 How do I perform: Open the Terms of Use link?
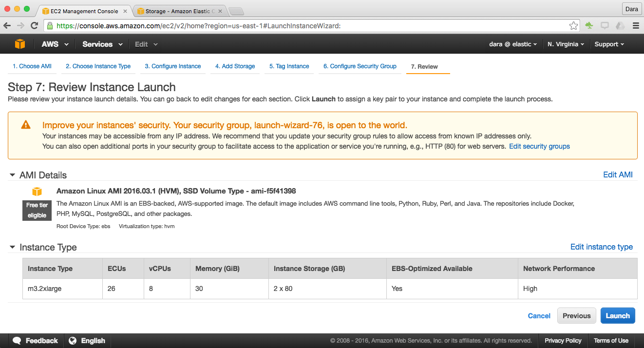click(x=611, y=341)
